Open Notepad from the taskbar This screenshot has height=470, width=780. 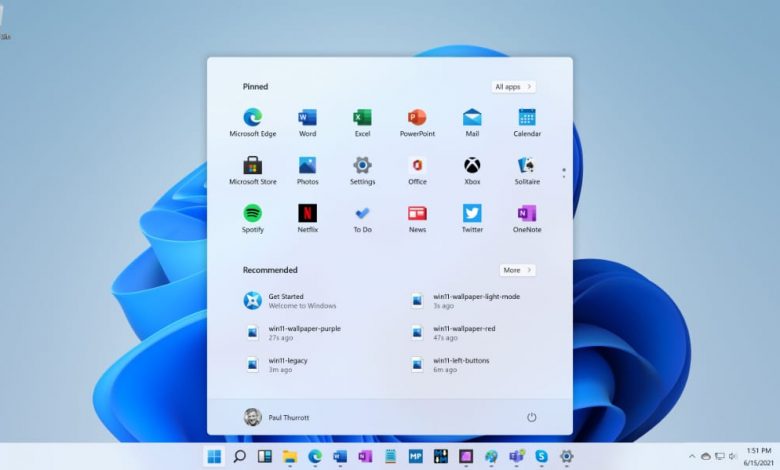click(x=390, y=456)
